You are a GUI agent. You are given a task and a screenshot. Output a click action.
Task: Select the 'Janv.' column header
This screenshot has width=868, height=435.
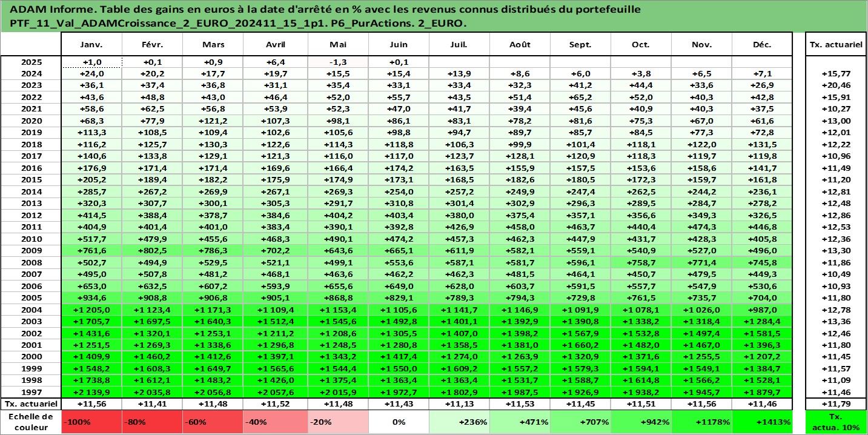pyautogui.click(x=91, y=45)
